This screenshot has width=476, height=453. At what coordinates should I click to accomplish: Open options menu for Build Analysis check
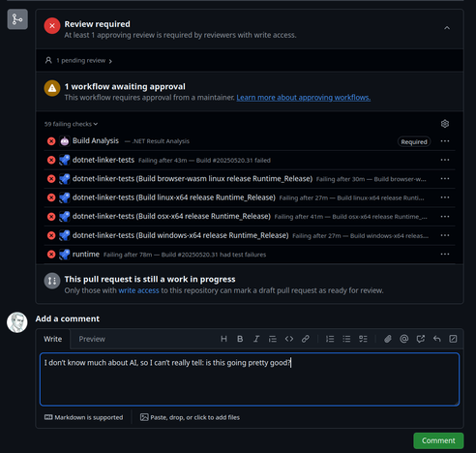445,141
